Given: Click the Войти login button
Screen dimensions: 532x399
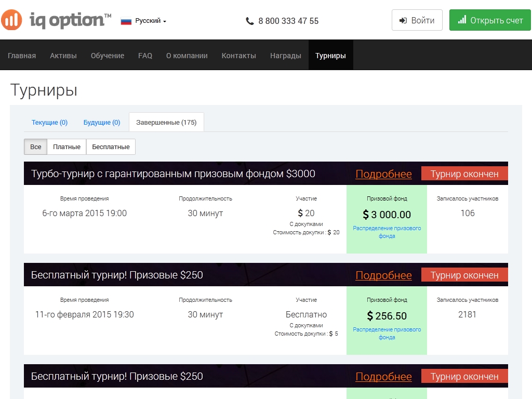Looking at the screenshot, I should coord(417,20).
